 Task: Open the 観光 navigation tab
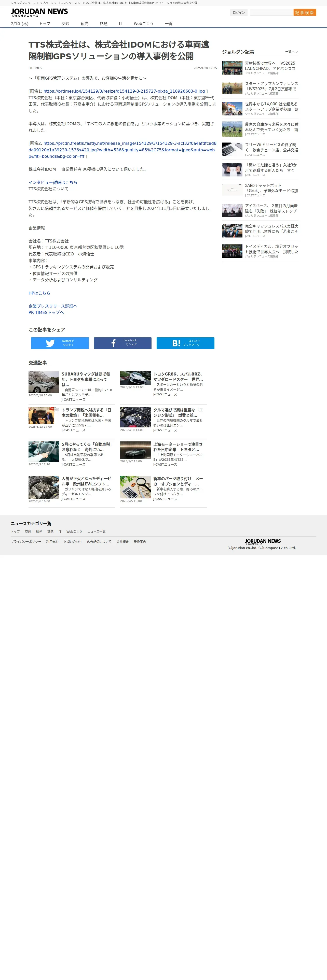click(x=85, y=24)
